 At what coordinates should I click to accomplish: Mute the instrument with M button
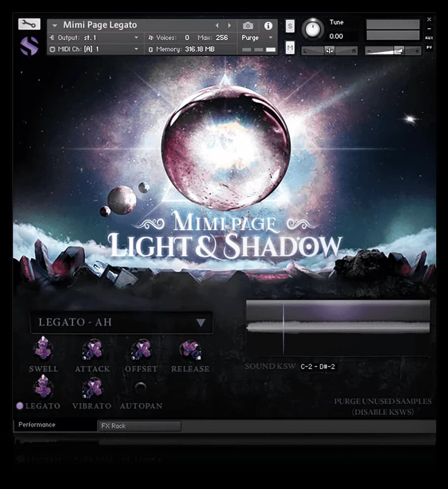pyautogui.click(x=290, y=47)
